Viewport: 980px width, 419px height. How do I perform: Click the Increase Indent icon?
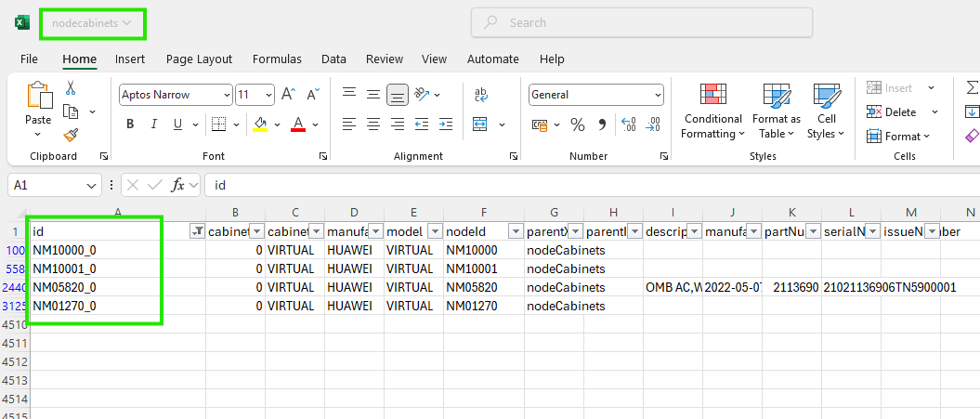445,124
